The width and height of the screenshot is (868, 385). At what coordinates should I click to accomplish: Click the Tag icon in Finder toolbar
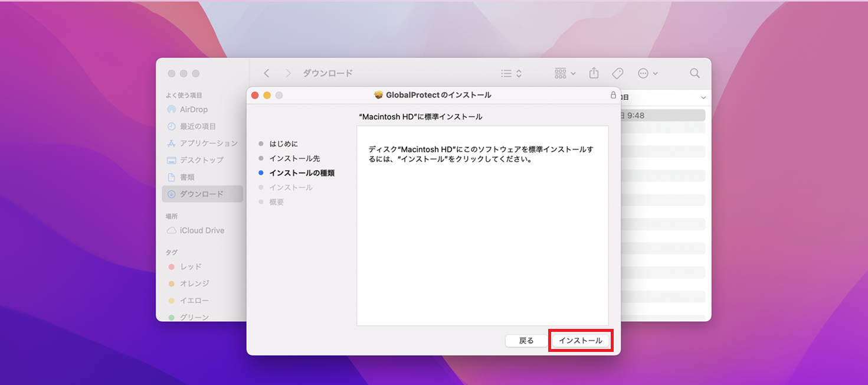pos(618,73)
